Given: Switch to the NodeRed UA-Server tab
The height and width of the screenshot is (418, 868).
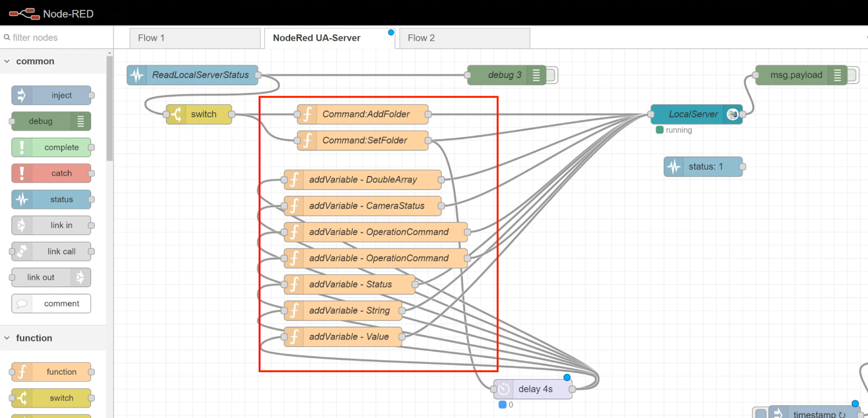Looking at the screenshot, I should (x=329, y=38).
